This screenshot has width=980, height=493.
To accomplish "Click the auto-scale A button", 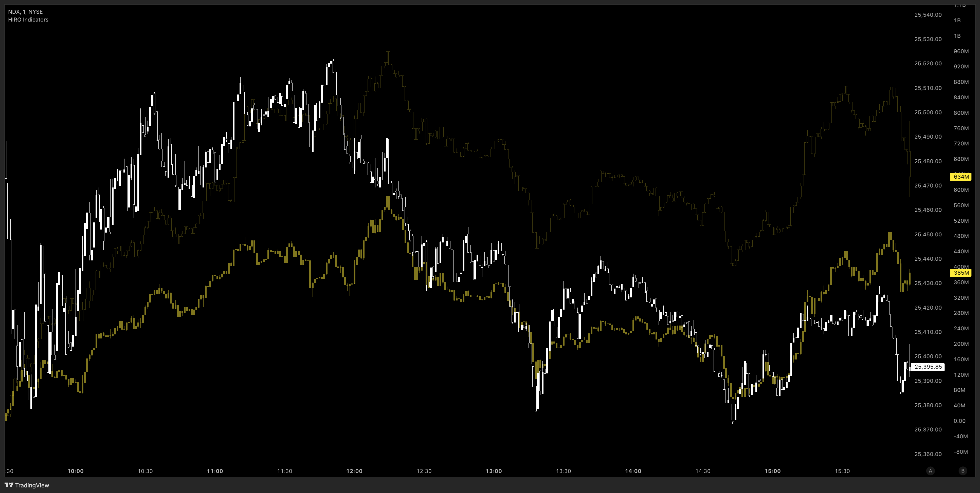I will pyautogui.click(x=931, y=470).
